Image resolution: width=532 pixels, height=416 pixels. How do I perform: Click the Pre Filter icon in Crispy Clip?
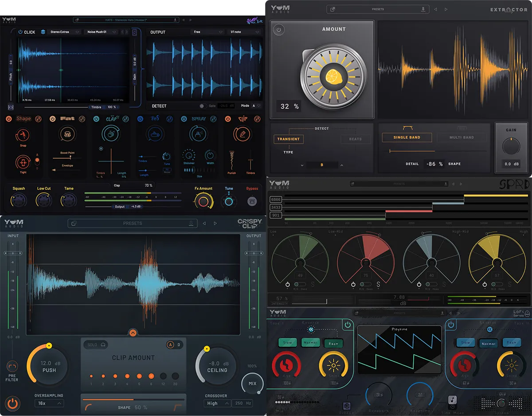click(x=12, y=366)
